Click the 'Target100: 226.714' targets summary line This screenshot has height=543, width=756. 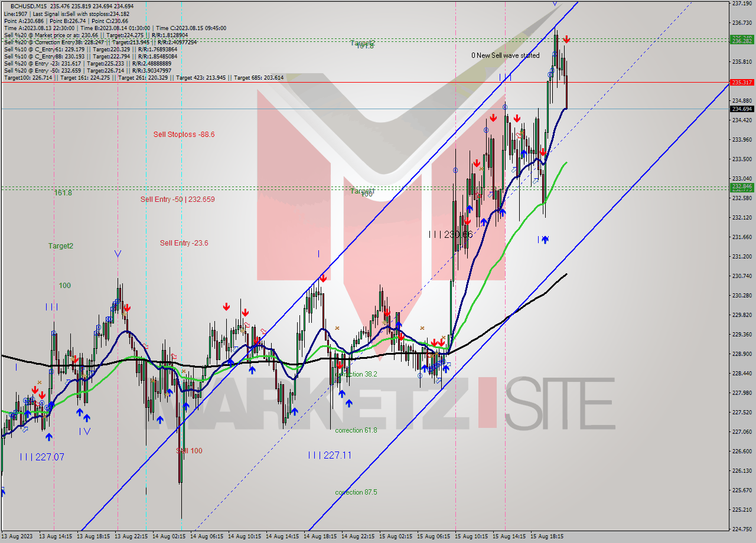(x=144, y=77)
